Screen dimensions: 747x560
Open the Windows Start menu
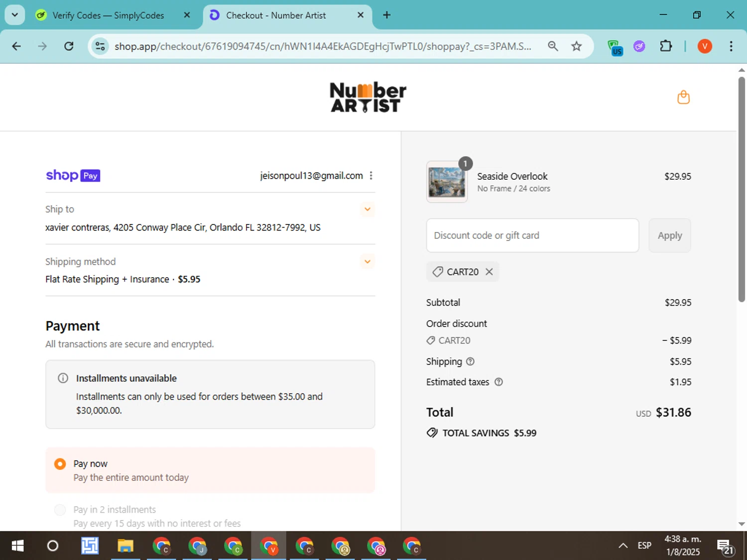17,546
